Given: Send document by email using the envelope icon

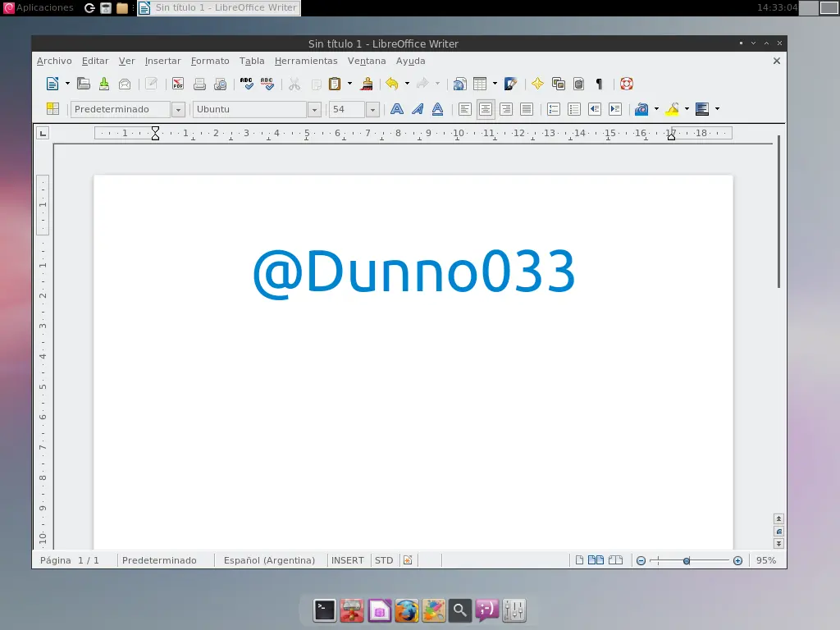Looking at the screenshot, I should 125,84.
